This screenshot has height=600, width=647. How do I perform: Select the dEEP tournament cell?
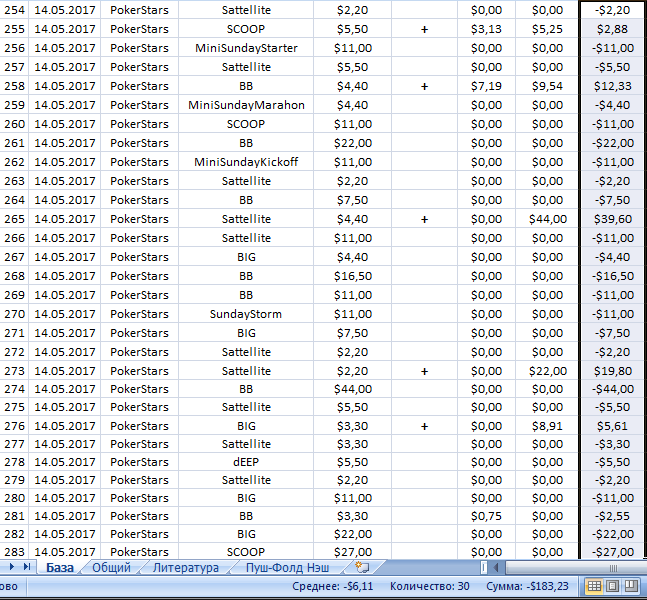pyautogui.click(x=246, y=462)
